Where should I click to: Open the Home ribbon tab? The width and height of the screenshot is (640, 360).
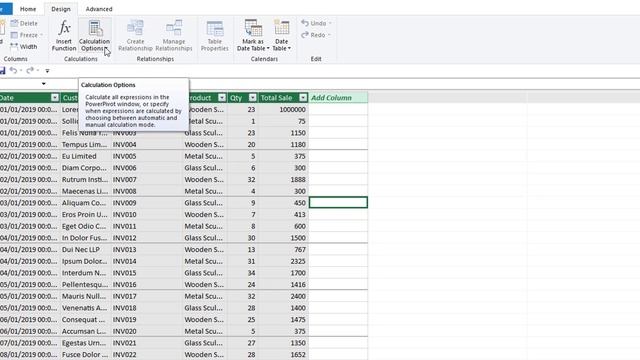click(28, 9)
